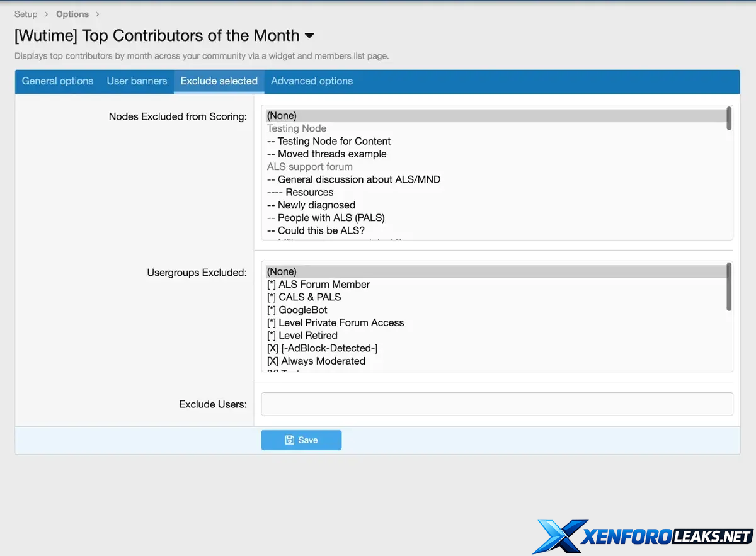Screen dimensions: 756x556
Task: Open the Options breadcrumb link
Action: click(x=72, y=14)
